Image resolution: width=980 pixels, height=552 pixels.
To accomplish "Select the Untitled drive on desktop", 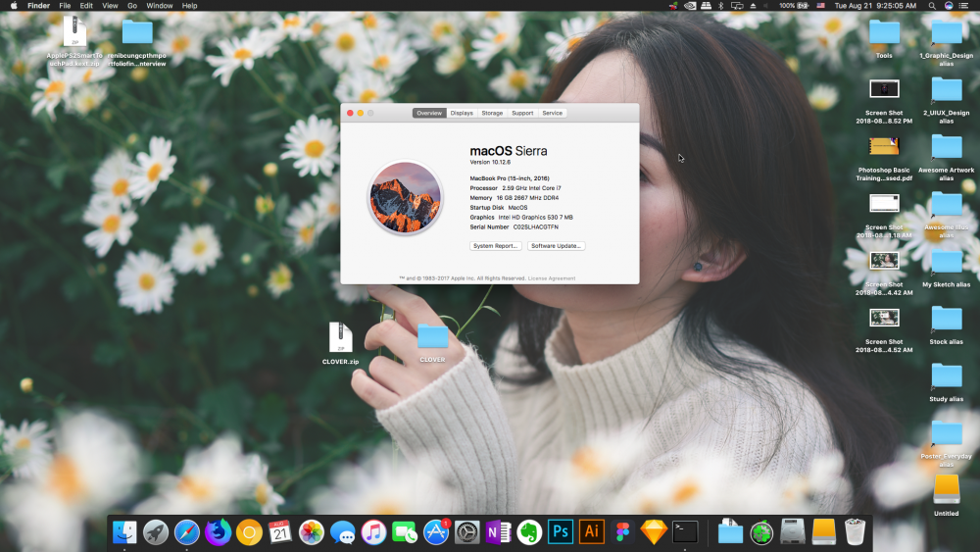I will [x=947, y=496].
